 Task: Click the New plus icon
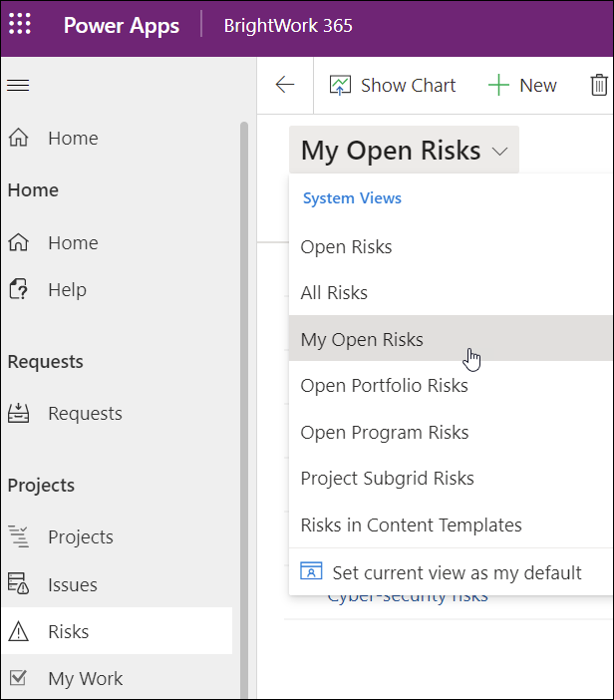coord(498,86)
